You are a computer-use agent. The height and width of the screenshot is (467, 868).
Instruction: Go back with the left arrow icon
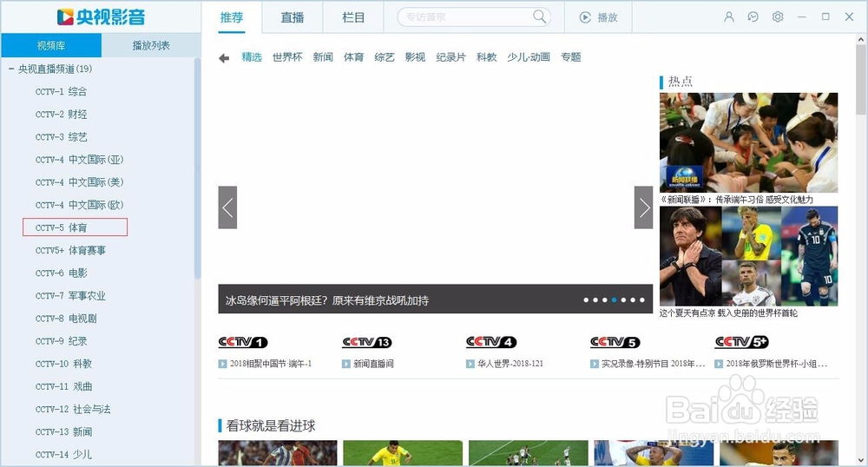click(x=224, y=58)
